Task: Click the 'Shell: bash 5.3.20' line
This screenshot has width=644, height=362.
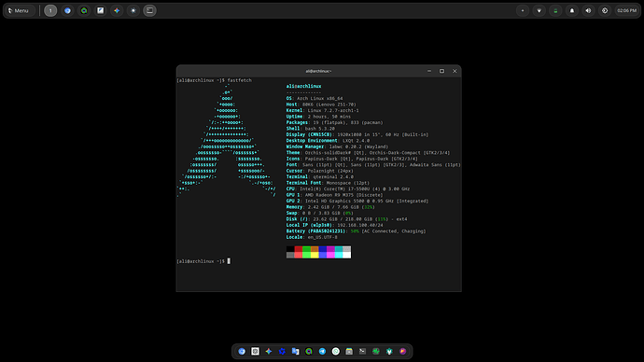Action: point(311,129)
